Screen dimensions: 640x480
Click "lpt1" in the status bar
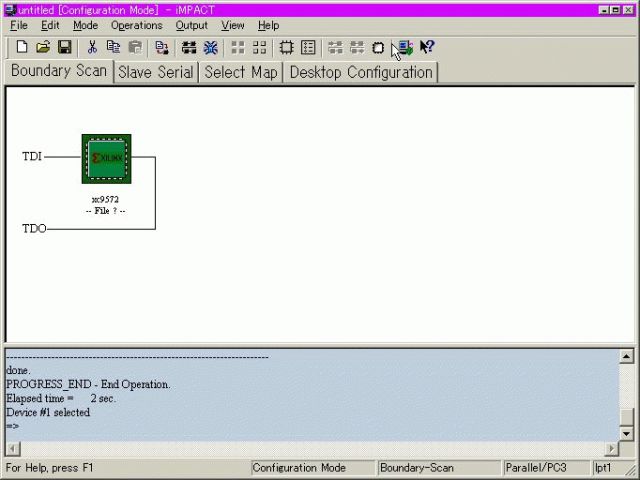602,468
